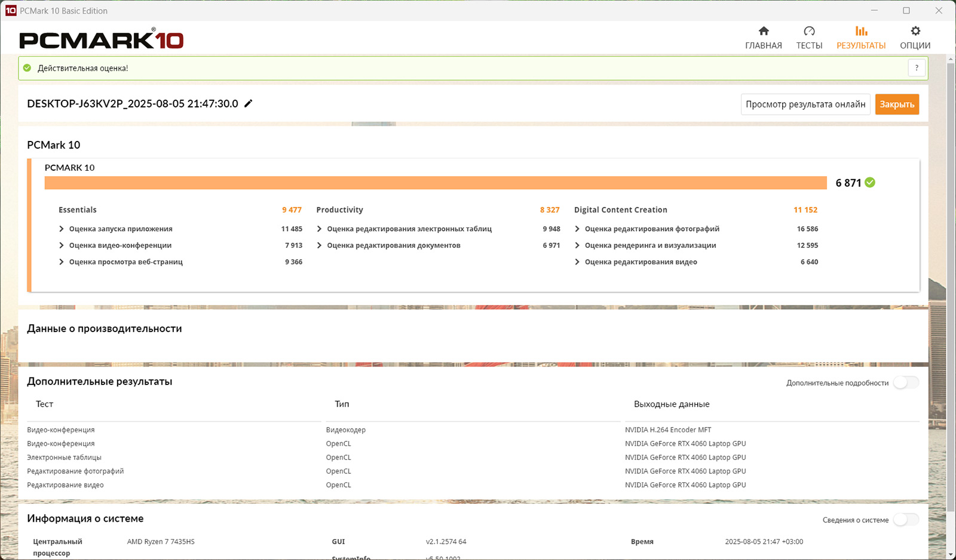The image size is (956, 560).
Task: Click AMD Ryzen 7 7435HS processor value
Action: point(161,542)
